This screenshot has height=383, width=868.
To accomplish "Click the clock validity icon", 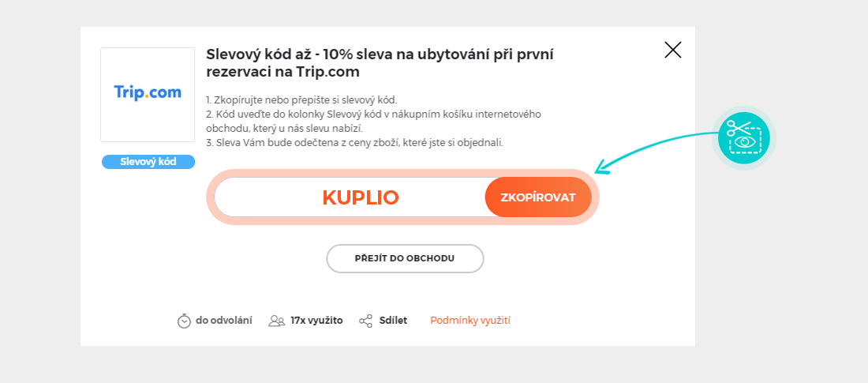I will (x=184, y=321).
